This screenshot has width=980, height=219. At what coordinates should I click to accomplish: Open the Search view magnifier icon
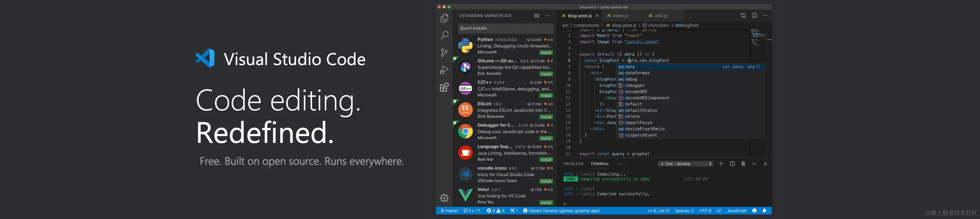point(444,35)
